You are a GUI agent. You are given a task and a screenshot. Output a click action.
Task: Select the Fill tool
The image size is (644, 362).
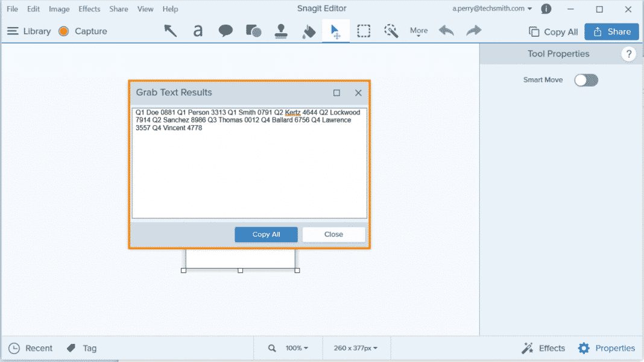[308, 31]
